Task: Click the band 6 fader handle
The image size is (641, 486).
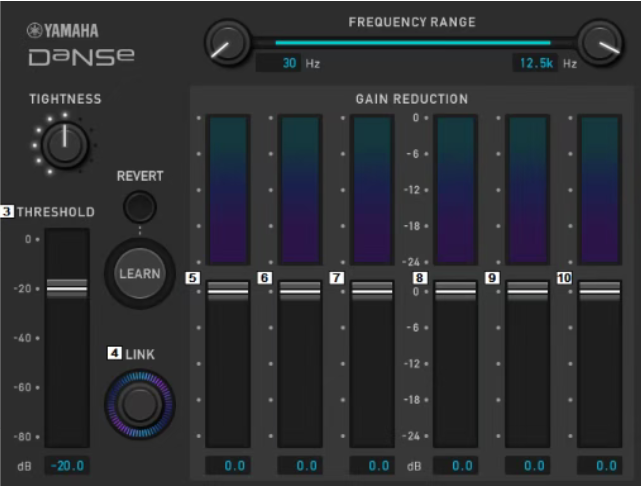Action: [300, 291]
